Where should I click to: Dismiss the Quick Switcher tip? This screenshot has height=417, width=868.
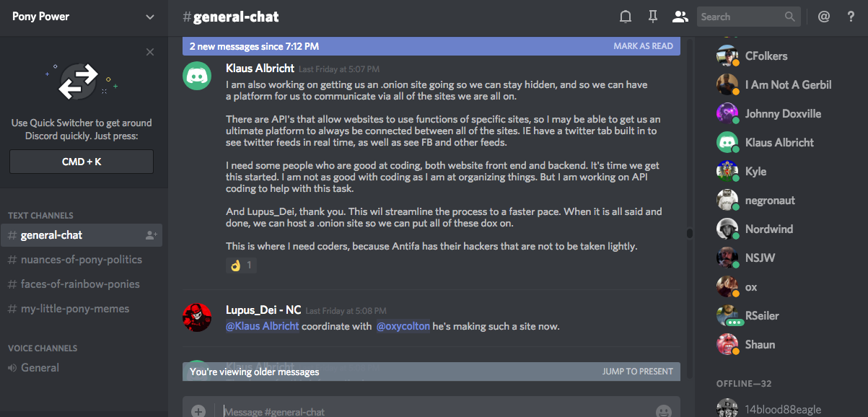150,52
